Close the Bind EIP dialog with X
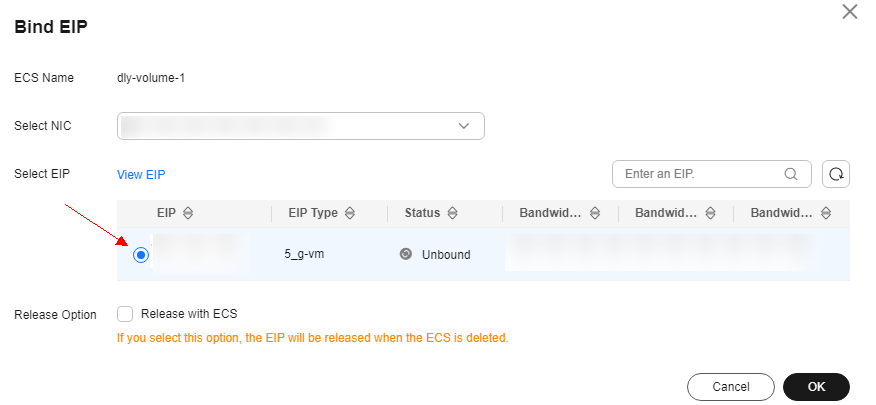Viewport: 876px width, 405px height. tap(850, 12)
